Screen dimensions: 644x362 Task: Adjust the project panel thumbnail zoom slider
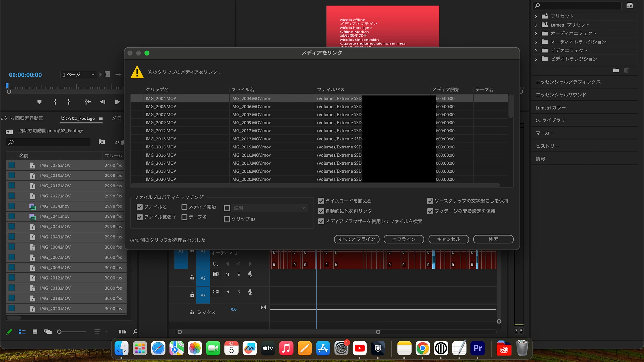click(x=59, y=332)
